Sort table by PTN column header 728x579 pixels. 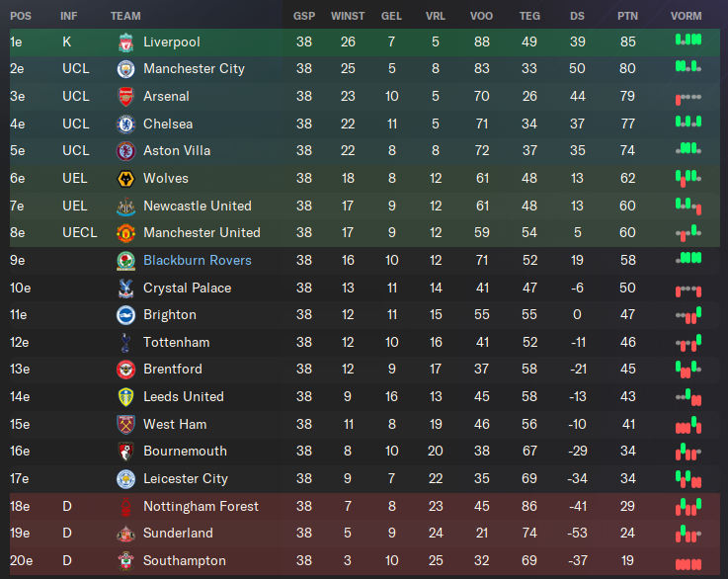[627, 16]
